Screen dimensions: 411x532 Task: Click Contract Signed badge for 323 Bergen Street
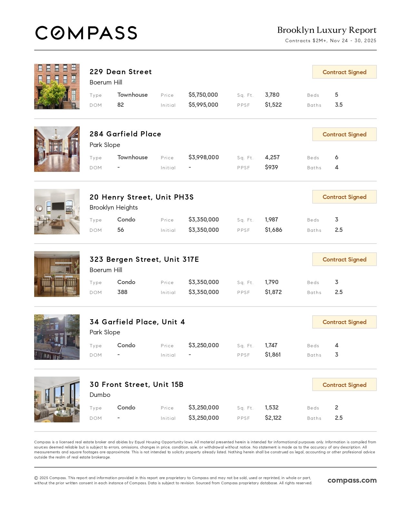point(344,260)
